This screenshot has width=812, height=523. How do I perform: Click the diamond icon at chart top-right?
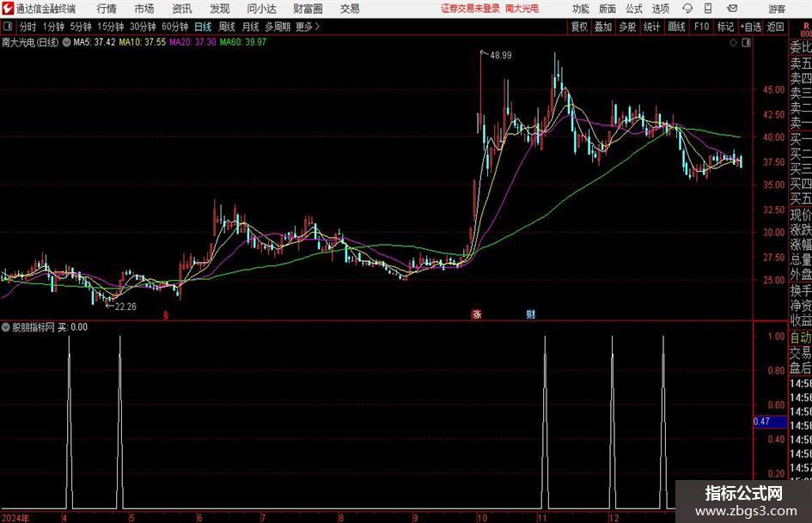733,43
